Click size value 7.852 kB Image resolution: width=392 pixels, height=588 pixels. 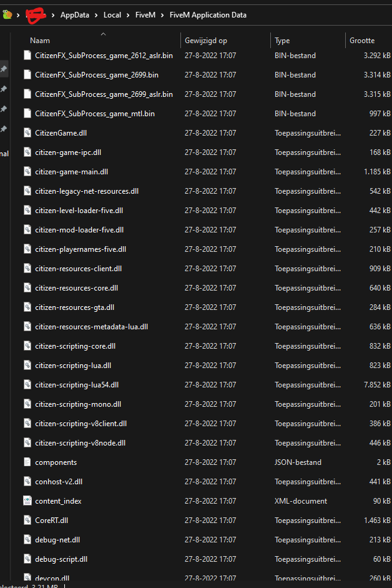[x=377, y=385]
